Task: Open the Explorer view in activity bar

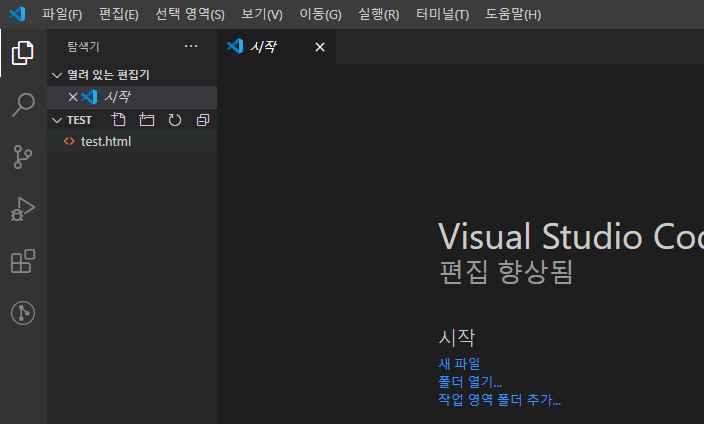Action: point(22,53)
